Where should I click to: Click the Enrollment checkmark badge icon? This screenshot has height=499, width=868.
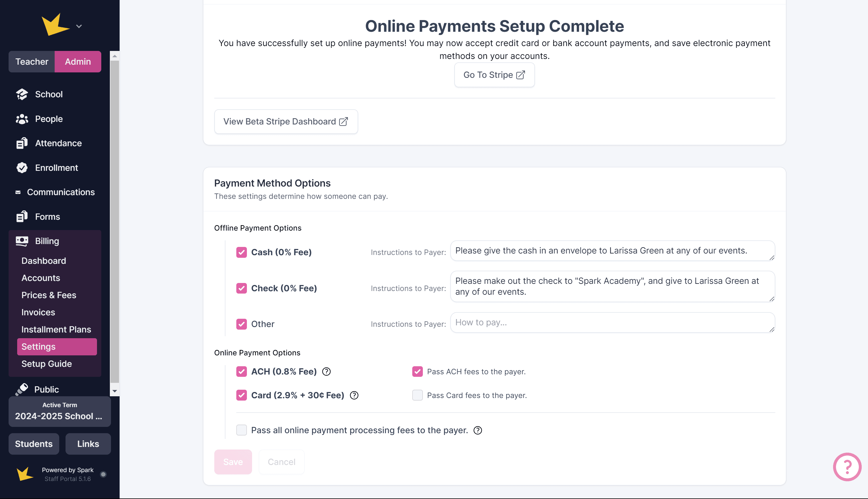tap(22, 168)
